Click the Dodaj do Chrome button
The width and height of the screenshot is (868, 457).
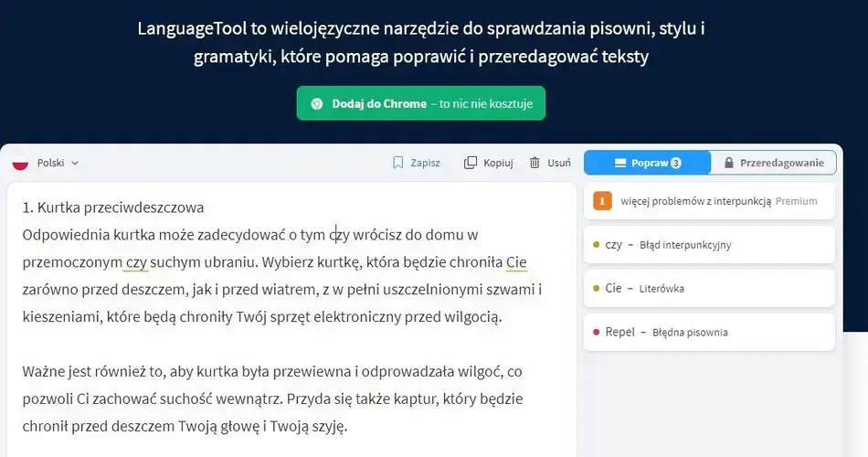(x=420, y=103)
